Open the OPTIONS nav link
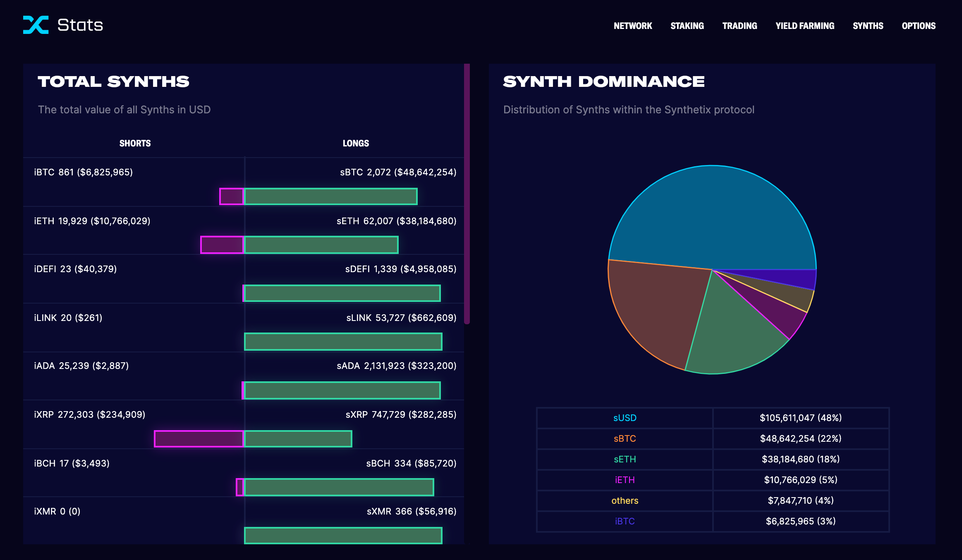Image resolution: width=962 pixels, height=560 pixels. tap(919, 26)
